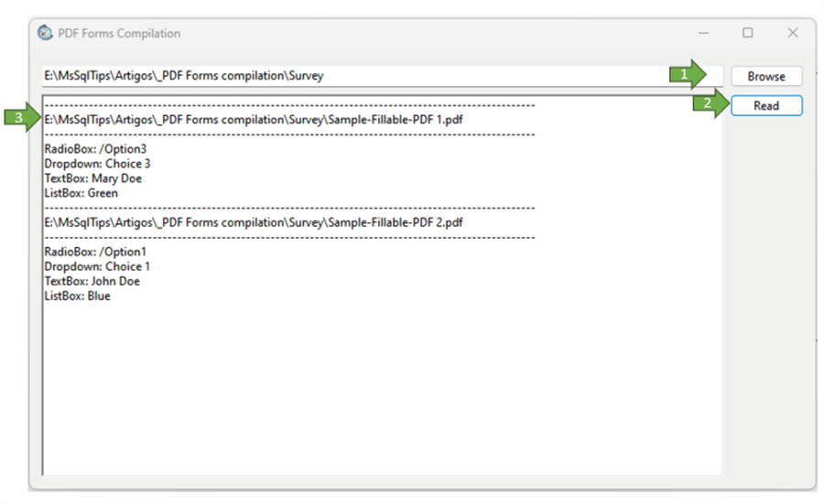Click the green arrow labeled 2
824x504 pixels.
point(708,104)
